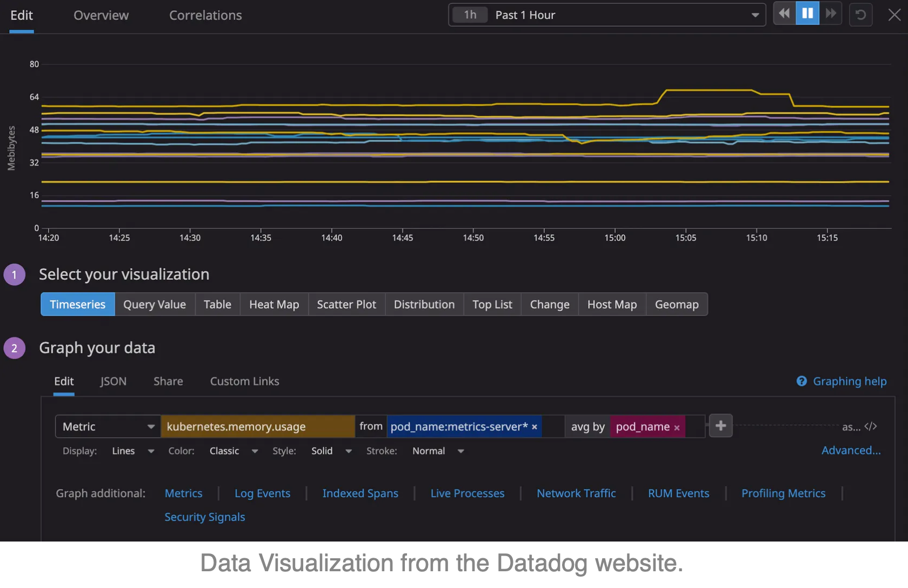This screenshot has width=908, height=588.
Task: Add Security Signals to the graph
Action: (x=205, y=517)
